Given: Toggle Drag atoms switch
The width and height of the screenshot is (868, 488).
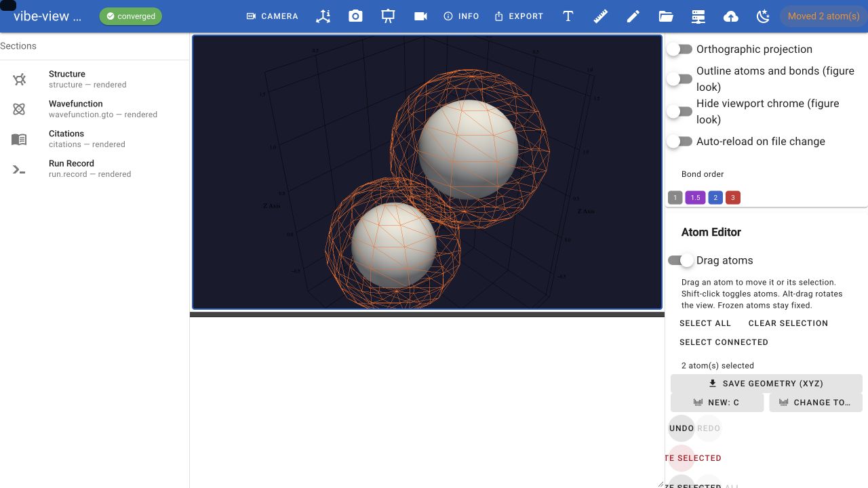Looking at the screenshot, I should (681, 260).
